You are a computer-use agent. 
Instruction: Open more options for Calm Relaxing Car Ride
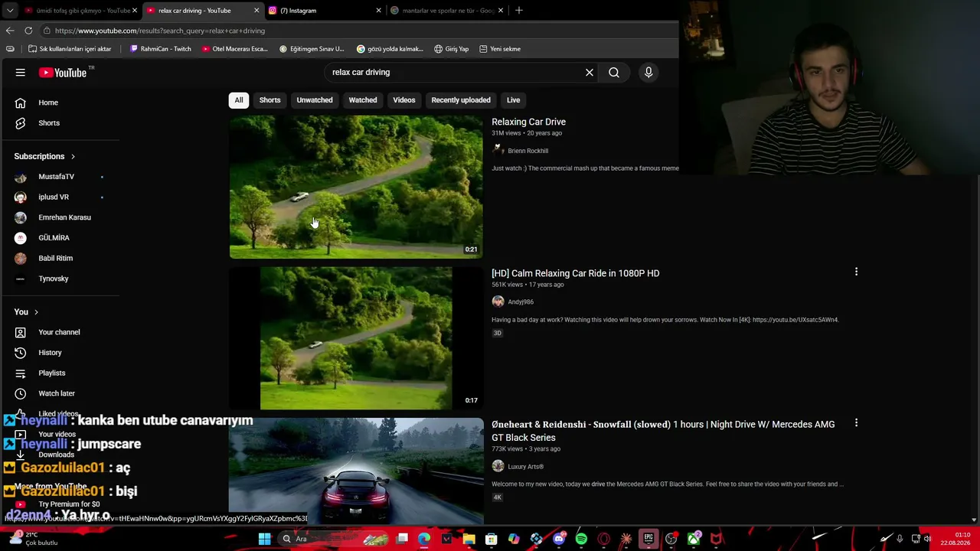tap(856, 272)
